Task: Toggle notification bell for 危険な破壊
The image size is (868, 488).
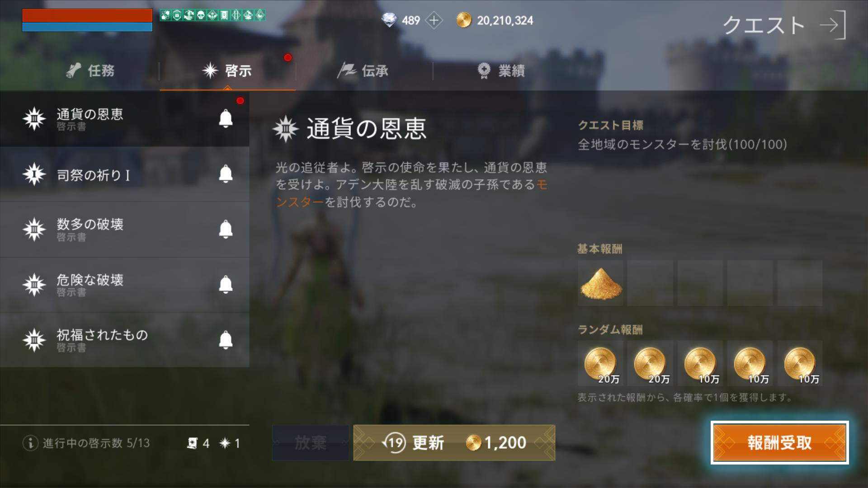Action: click(x=226, y=285)
